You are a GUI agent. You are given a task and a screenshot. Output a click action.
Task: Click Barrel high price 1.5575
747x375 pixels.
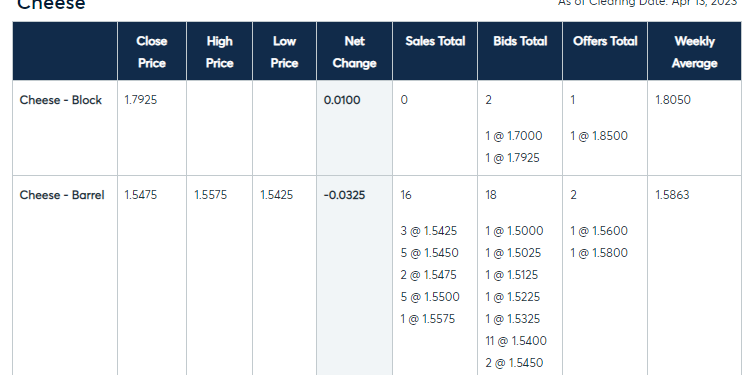tap(211, 195)
